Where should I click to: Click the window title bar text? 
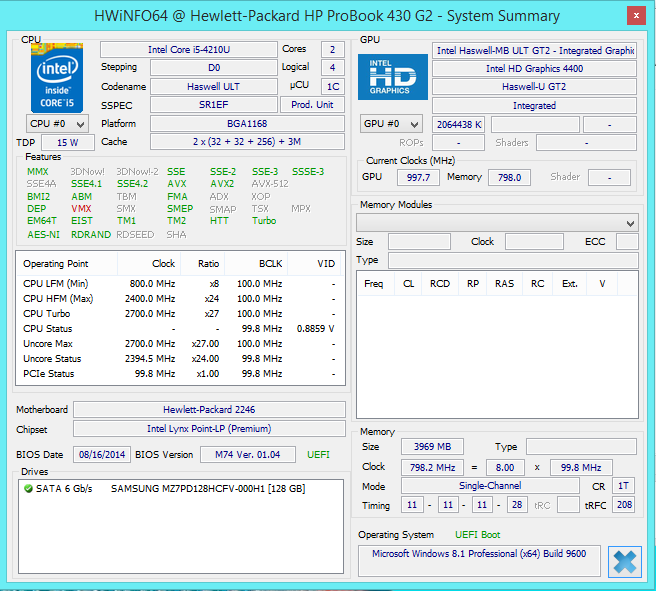pyautogui.click(x=327, y=16)
